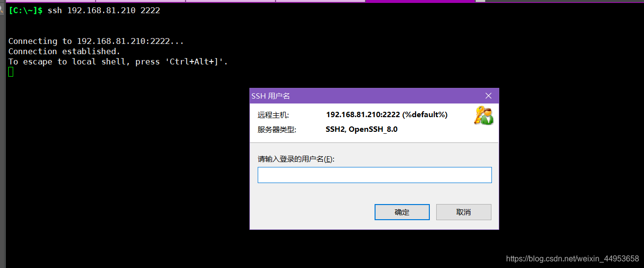Image resolution: width=644 pixels, height=268 pixels.
Task: Click the user key icon in dialog
Action: 484,115
